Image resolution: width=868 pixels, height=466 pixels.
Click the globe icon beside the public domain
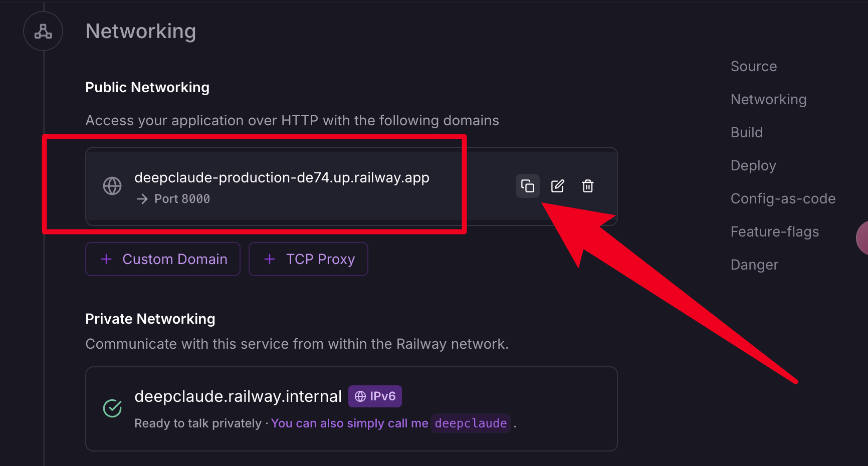[x=112, y=186]
